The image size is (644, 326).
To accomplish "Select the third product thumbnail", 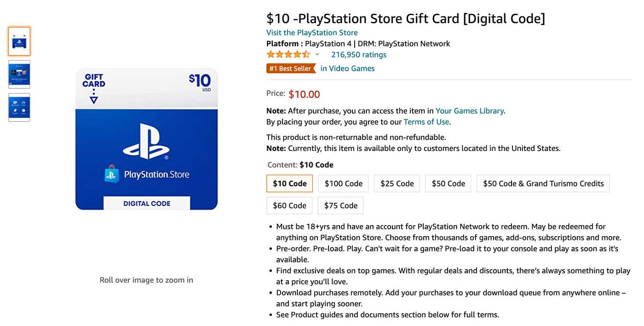I will point(19,107).
